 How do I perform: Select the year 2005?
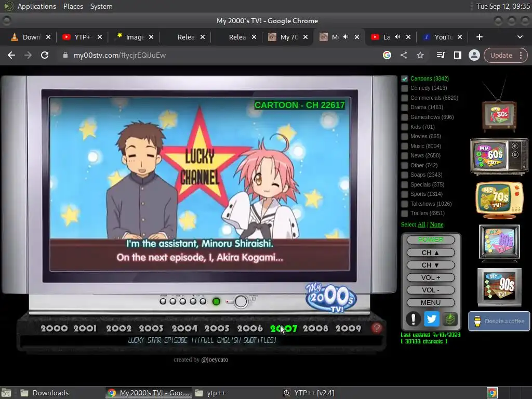[217, 328]
